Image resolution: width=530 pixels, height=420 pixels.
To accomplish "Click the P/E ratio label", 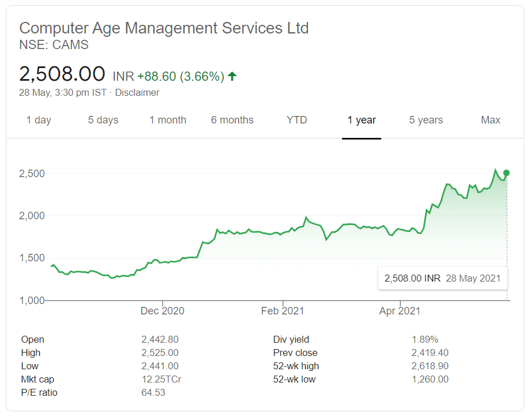I will pyautogui.click(x=39, y=393).
